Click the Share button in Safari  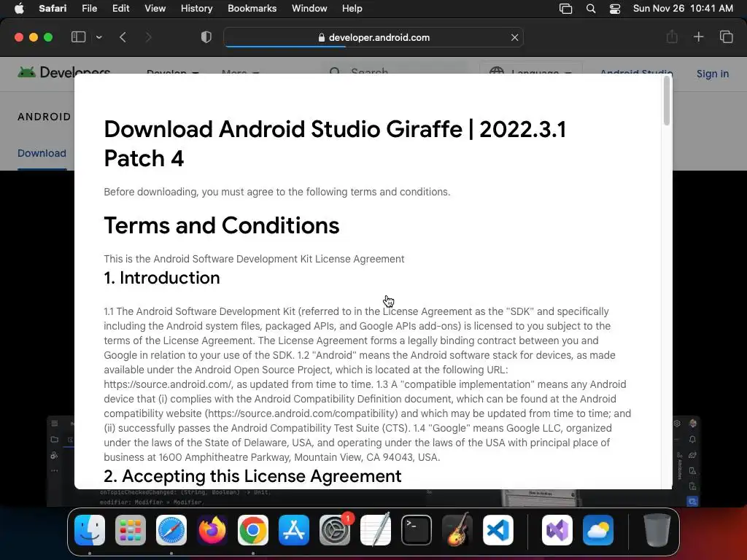tap(672, 36)
